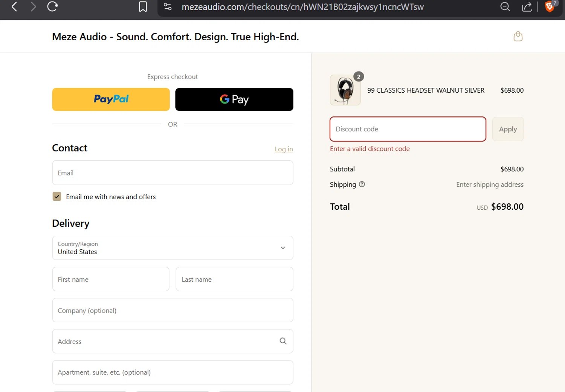565x392 pixels.
Task: Click the shipping info question mark icon
Action: (x=362, y=184)
